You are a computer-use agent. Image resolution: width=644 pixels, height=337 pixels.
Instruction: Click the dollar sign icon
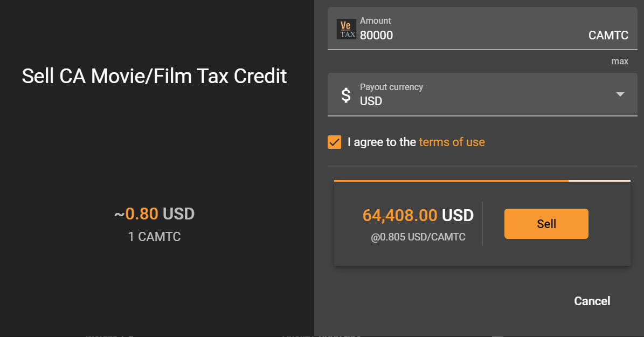click(x=346, y=95)
